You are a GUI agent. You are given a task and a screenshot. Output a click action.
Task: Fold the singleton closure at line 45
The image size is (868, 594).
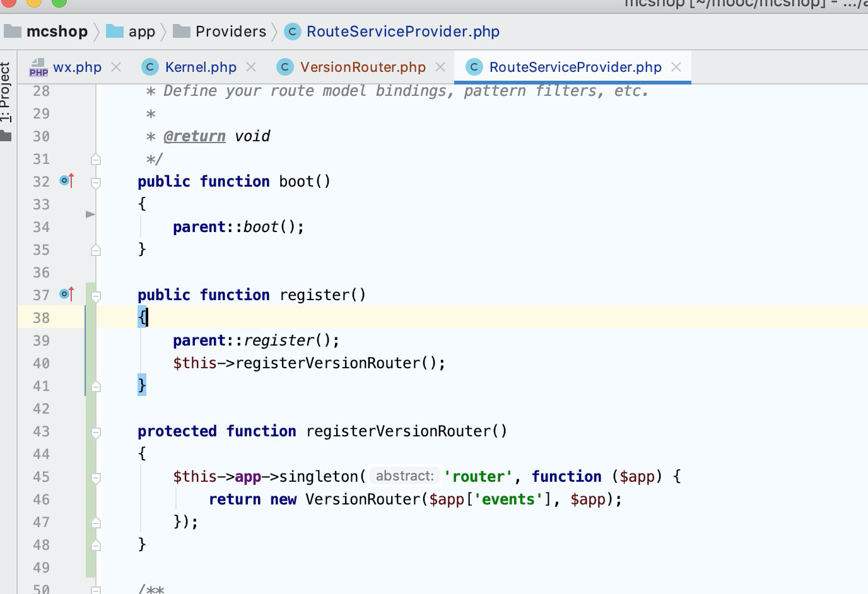pos(96,478)
